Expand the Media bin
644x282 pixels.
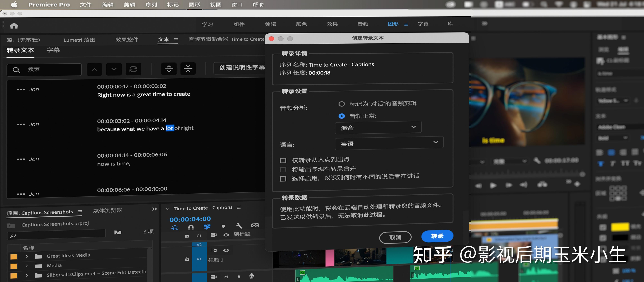[x=27, y=266]
